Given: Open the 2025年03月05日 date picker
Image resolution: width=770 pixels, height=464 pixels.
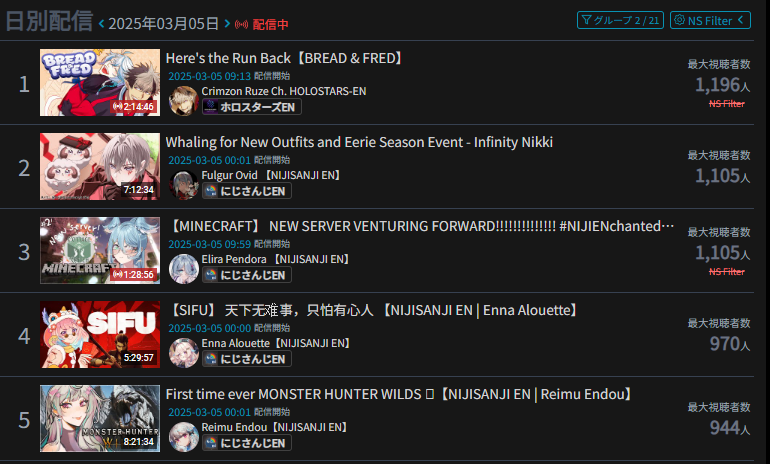Looking at the screenshot, I should (164, 23).
